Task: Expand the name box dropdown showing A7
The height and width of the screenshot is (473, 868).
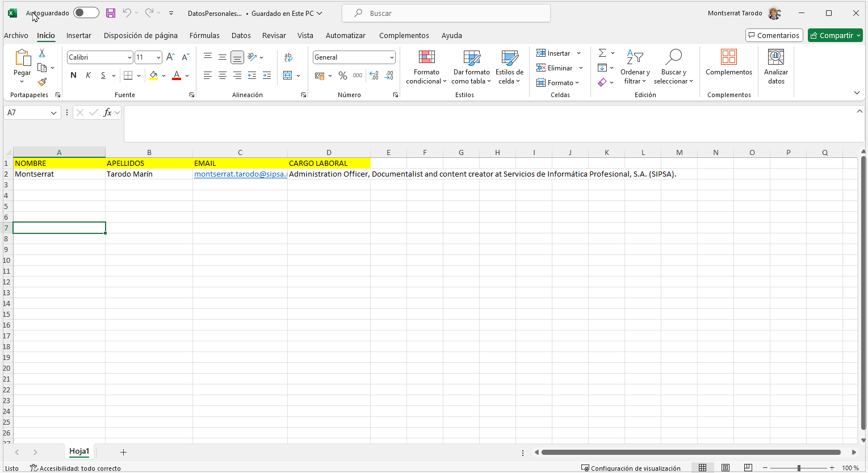Action: 54,112
